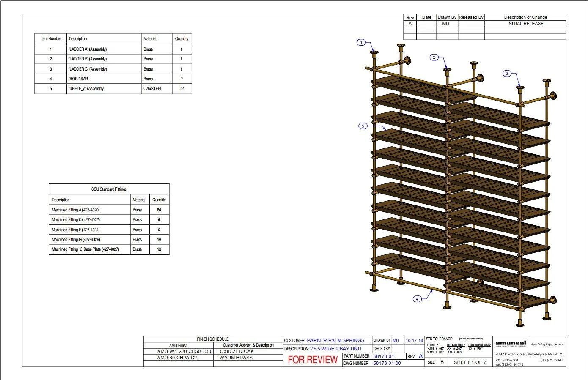588x380 pixels.
Task: Click the 75.5 WIDE 2 BAY UNIT description
Action: pyautogui.click(x=336, y=349)
